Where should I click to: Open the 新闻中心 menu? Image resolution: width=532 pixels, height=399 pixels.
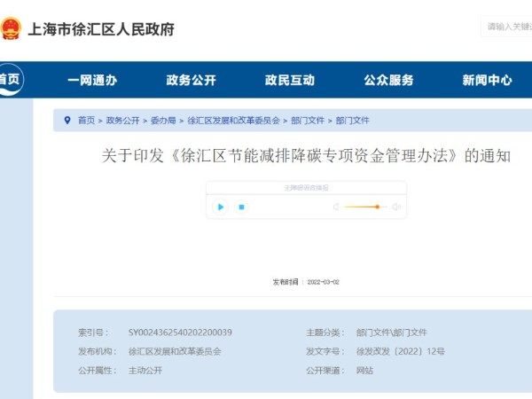(x=487, y=80)
